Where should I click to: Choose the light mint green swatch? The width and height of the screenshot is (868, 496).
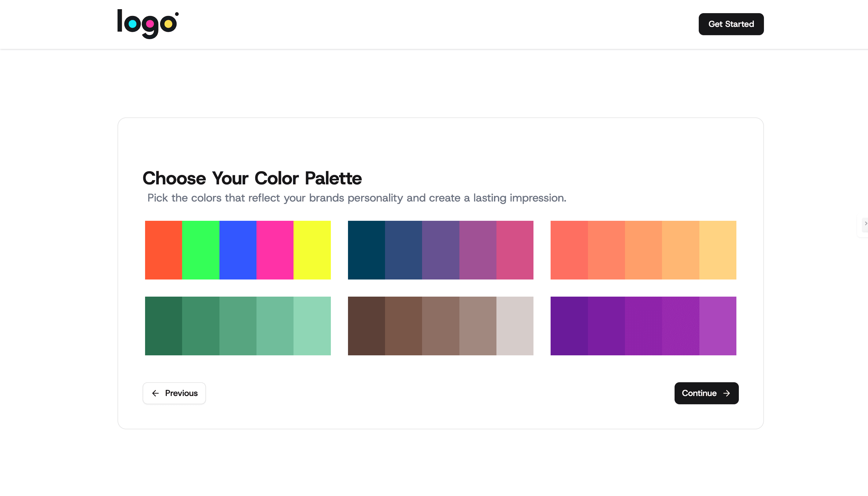pos(312,326)
